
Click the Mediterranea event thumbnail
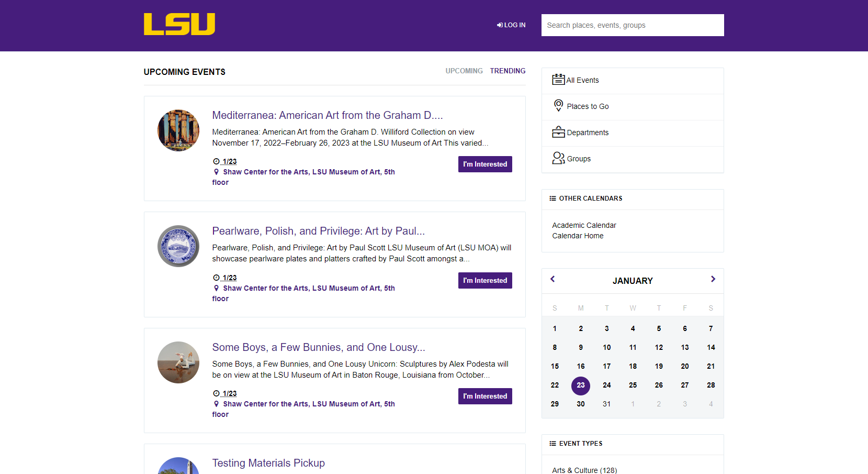click(178, 130)
